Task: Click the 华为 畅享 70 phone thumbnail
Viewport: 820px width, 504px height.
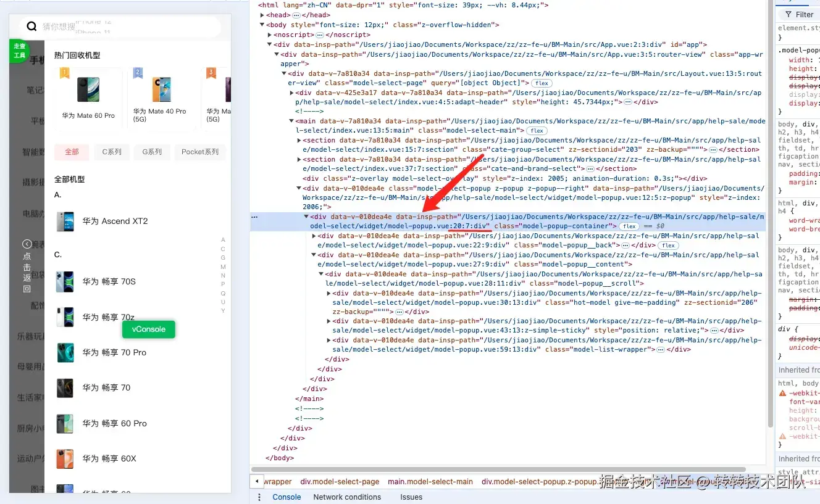Action: pyautogui.click(x=65, y=388)
